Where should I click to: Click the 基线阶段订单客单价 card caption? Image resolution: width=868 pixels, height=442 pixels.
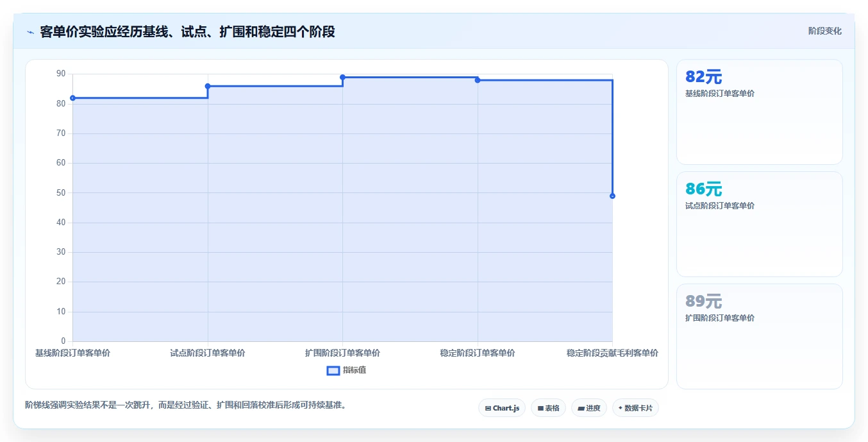click(720, 94)
